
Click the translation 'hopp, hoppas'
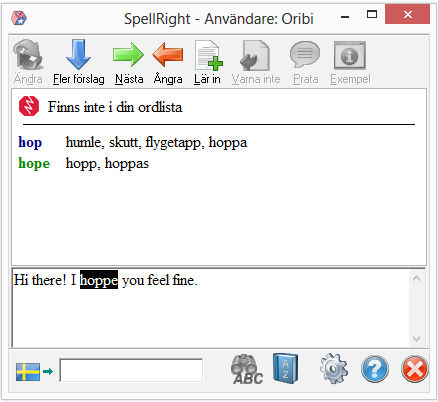coord(107,164)
